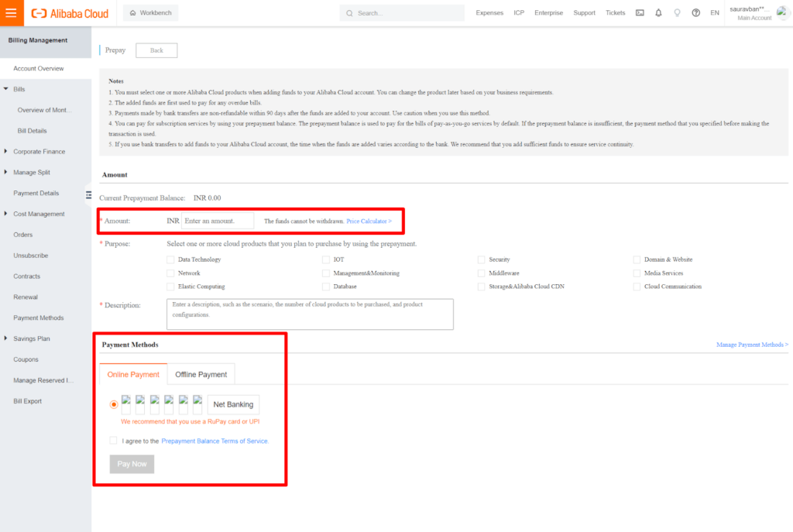Click the Back button next to Prepay
Image resolution: width=793 pixels, height=532 pixels.
tap(156, 50)
